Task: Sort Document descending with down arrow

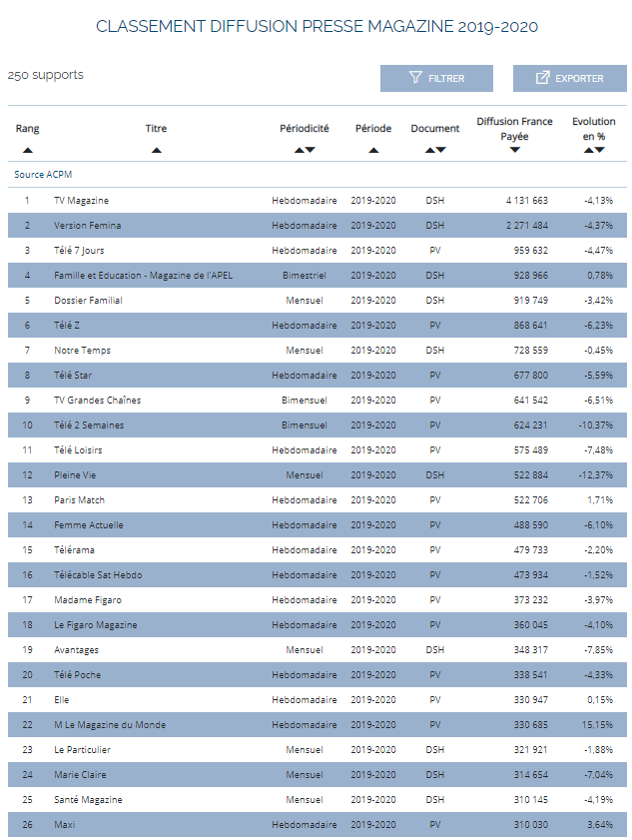Action: click(x=440, y=151)
